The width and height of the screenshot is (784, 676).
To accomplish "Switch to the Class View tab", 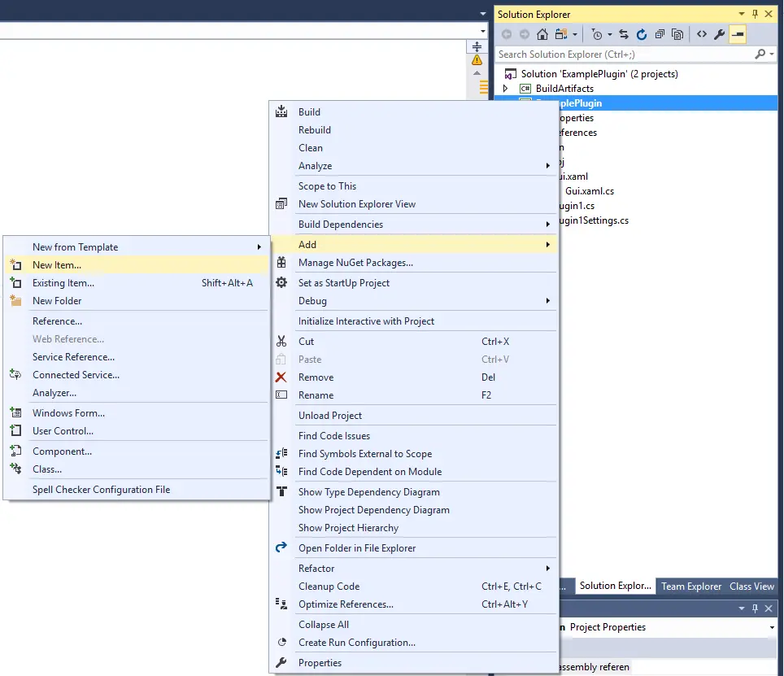I will click(x=751, y=586).
